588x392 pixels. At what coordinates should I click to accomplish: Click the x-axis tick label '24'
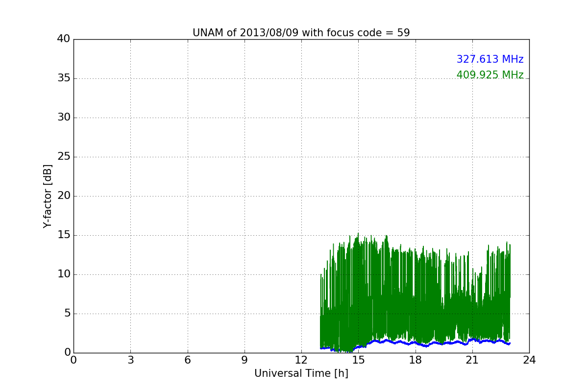529,360
